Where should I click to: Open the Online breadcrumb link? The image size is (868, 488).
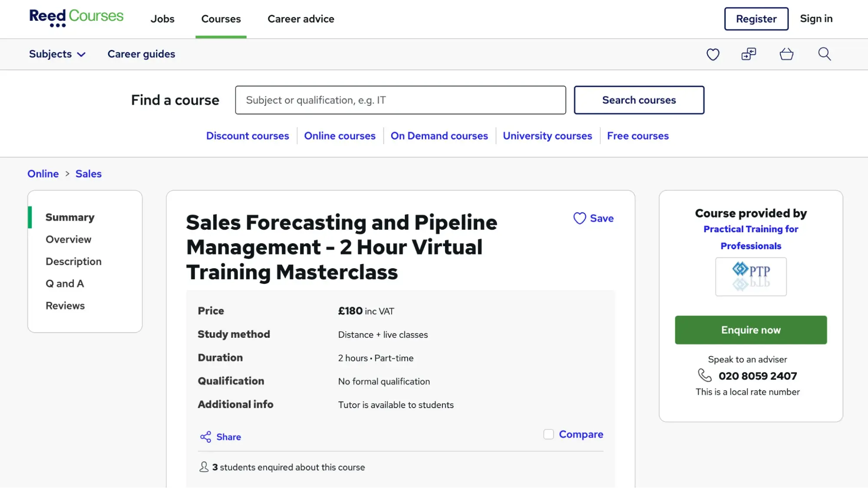click(x=43, y=173)
